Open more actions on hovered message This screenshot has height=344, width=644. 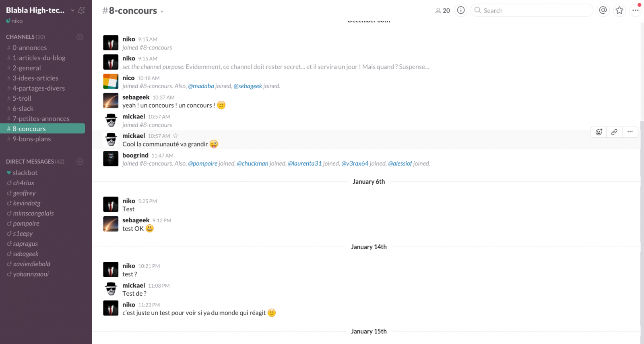coord(630,132)
